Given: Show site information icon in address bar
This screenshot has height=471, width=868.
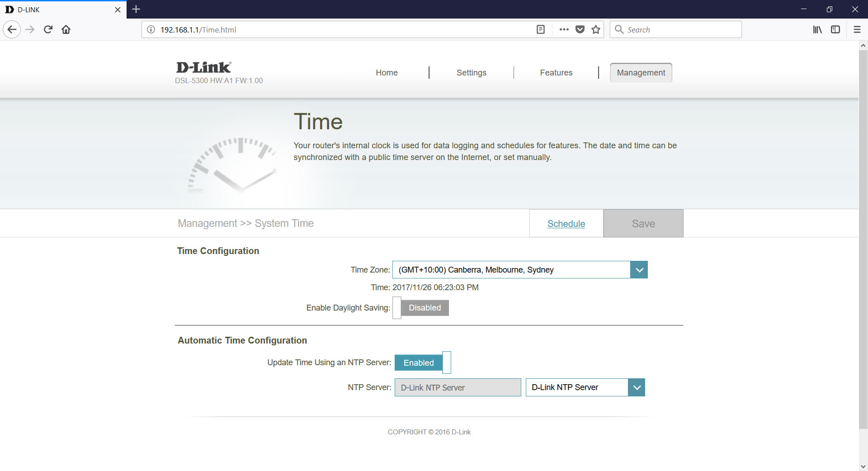Looking at the screenshot, I should click(151, 30).
